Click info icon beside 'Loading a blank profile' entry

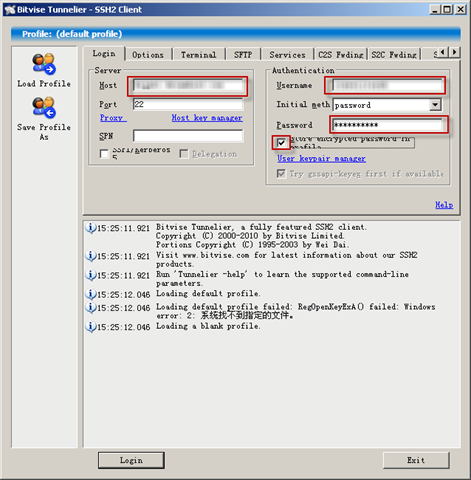(x=91, y=327)
